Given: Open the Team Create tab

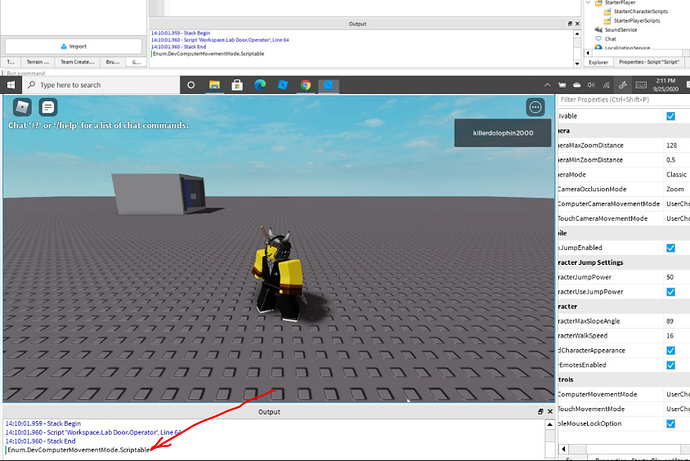Looking at the screenshot, I should coord(77,62).
